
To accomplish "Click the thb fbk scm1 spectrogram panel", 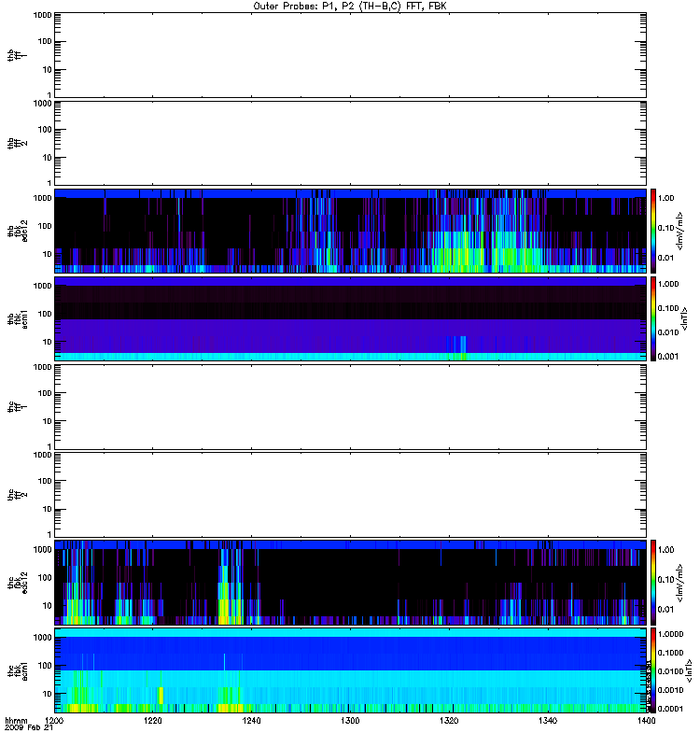I will point(350,318).
